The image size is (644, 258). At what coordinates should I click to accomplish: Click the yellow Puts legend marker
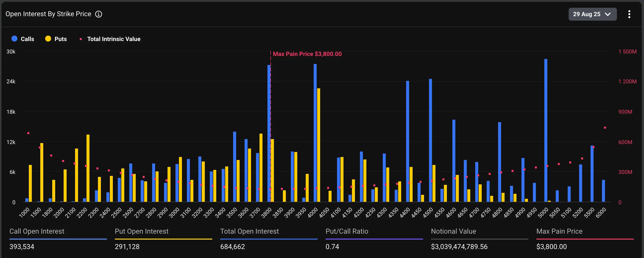48,39
